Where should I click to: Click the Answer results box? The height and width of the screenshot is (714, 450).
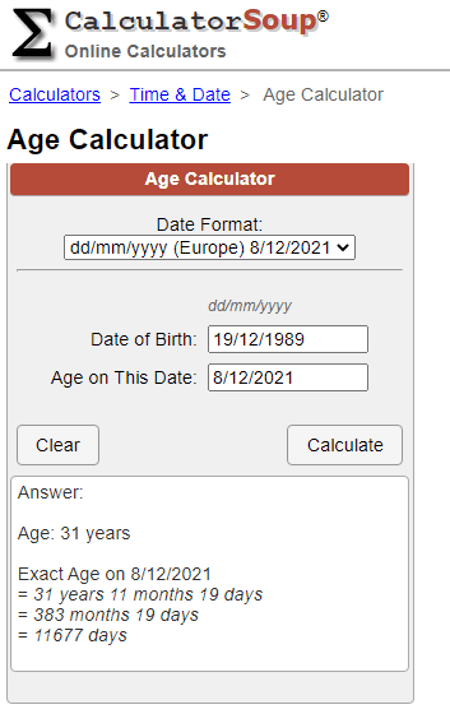click(210, 574)
